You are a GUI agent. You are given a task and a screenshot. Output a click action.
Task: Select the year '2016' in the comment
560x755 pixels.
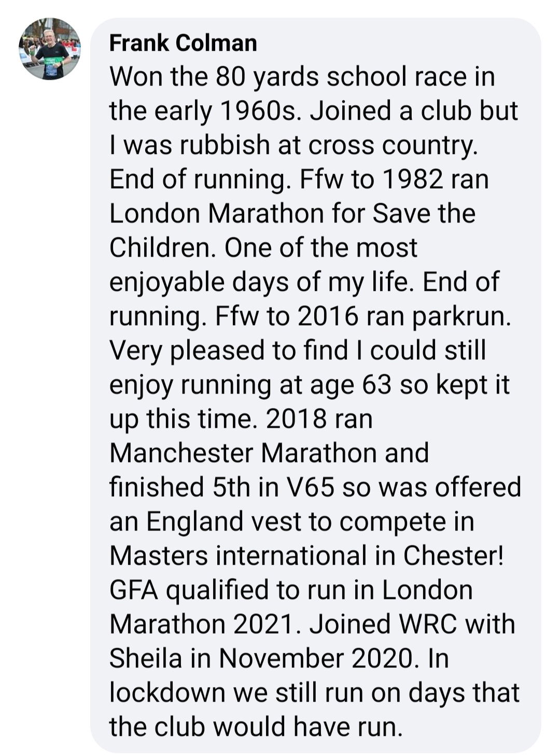(x=328, y=316)
